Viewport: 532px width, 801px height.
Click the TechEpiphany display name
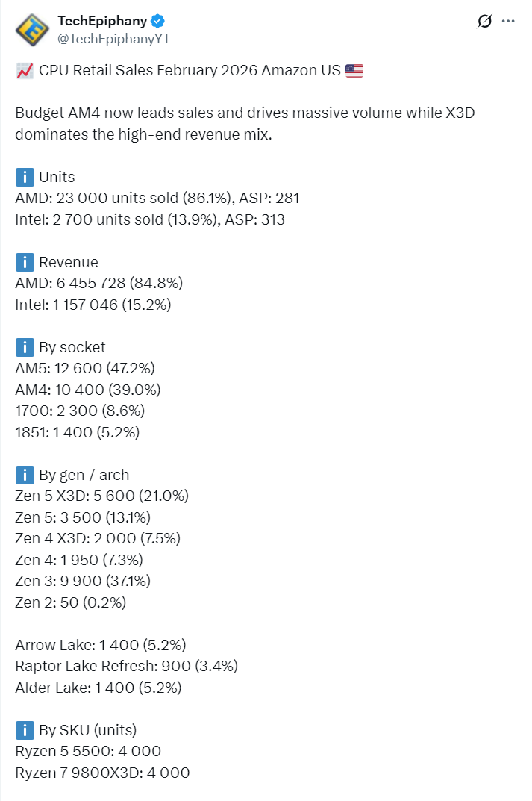[101, 21]
